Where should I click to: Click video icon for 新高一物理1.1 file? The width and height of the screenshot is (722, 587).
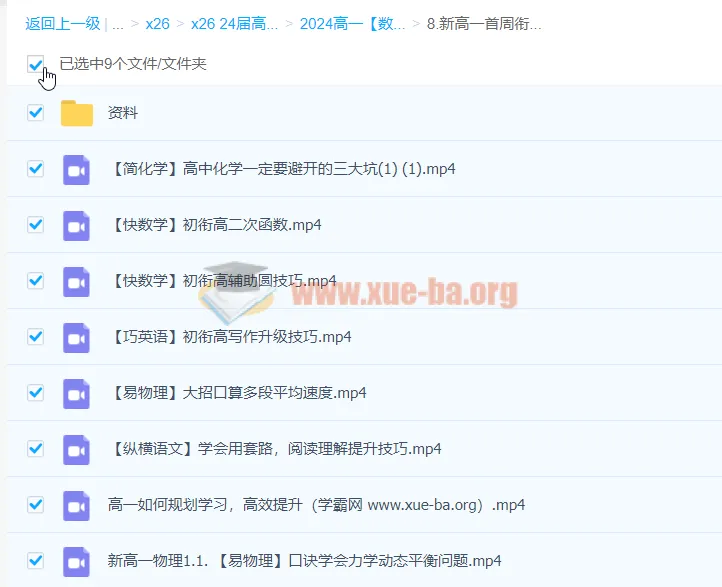(76, 560)
